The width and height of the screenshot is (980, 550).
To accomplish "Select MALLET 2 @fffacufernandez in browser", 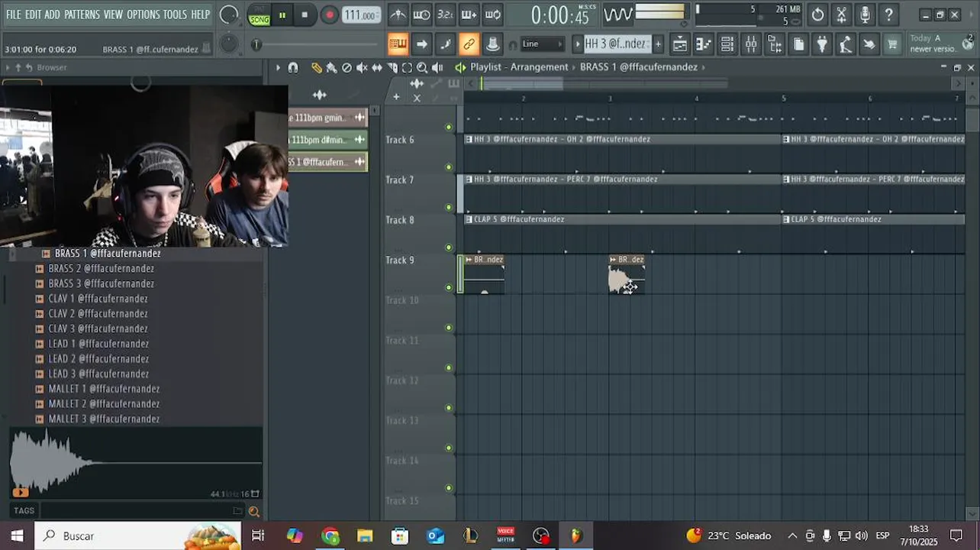I will tap(104, 403).
